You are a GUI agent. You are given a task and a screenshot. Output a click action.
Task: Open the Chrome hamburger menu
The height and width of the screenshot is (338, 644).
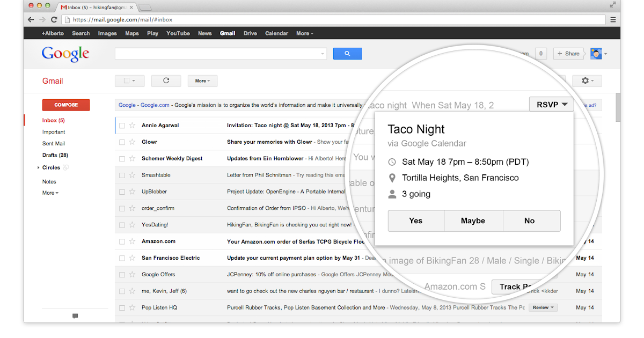(613, 20)
